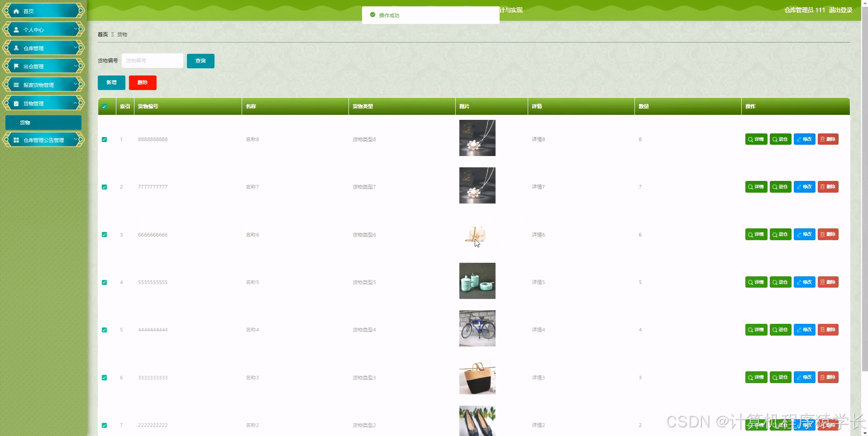Uncheck the checkbox for row 5555555555
Image resolution: width=868 pixels, height=436 pixels.
click(105, 282)
